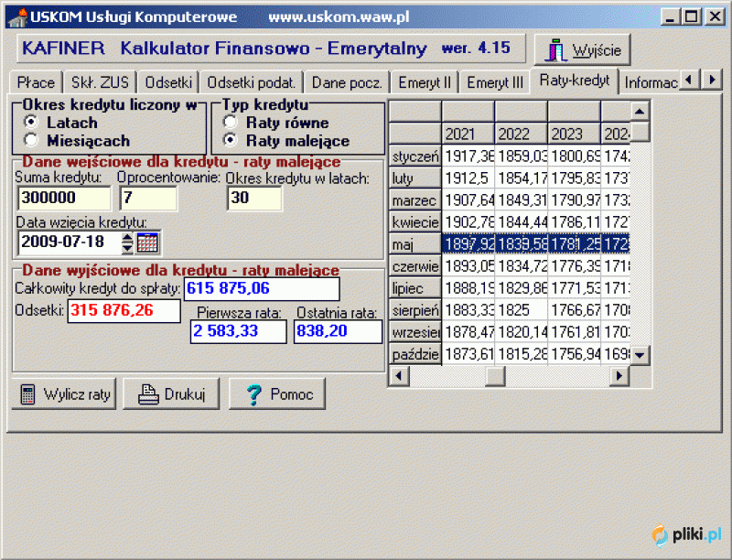Screen dimensions: 732x560
Task: Click the horizontal scrollbar thumb of table
Action: pyautogui.click(x=495, y=376)
